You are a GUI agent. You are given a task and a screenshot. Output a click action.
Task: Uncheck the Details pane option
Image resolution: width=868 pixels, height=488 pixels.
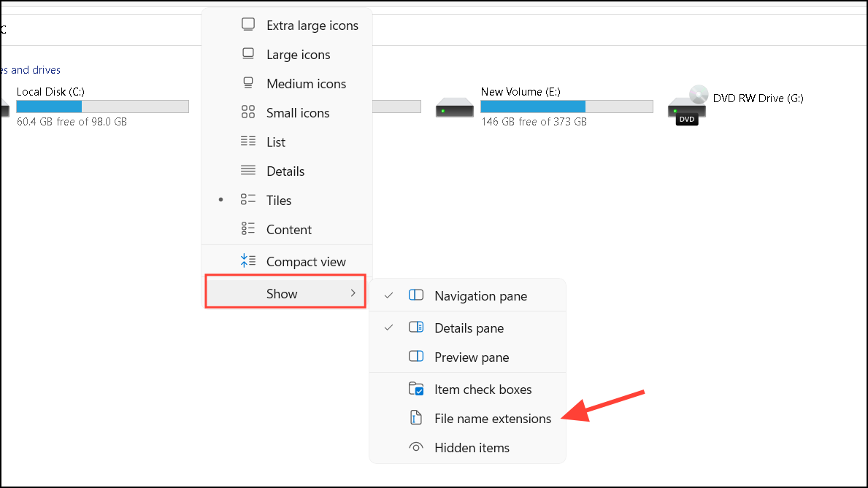(469, 328)
